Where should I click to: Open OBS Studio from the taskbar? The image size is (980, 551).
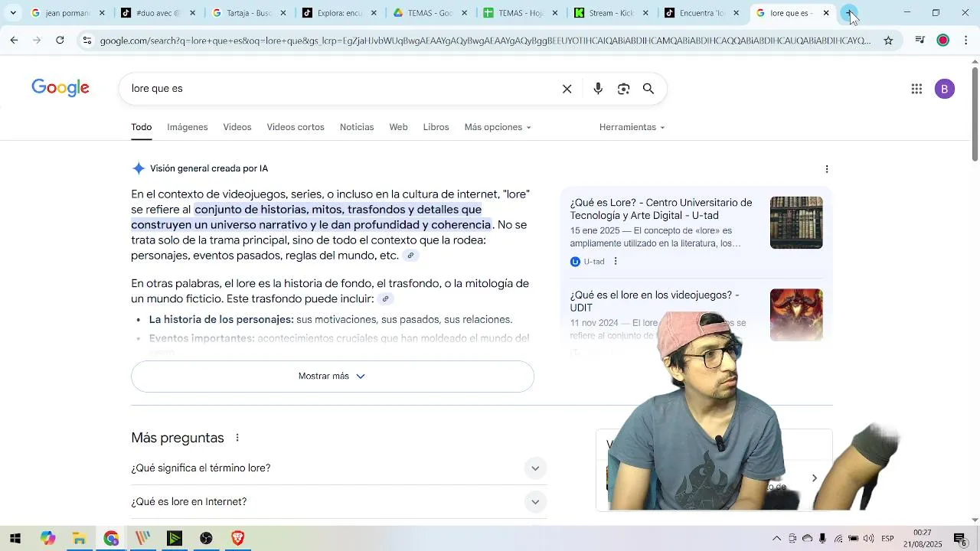coord(206,539)
